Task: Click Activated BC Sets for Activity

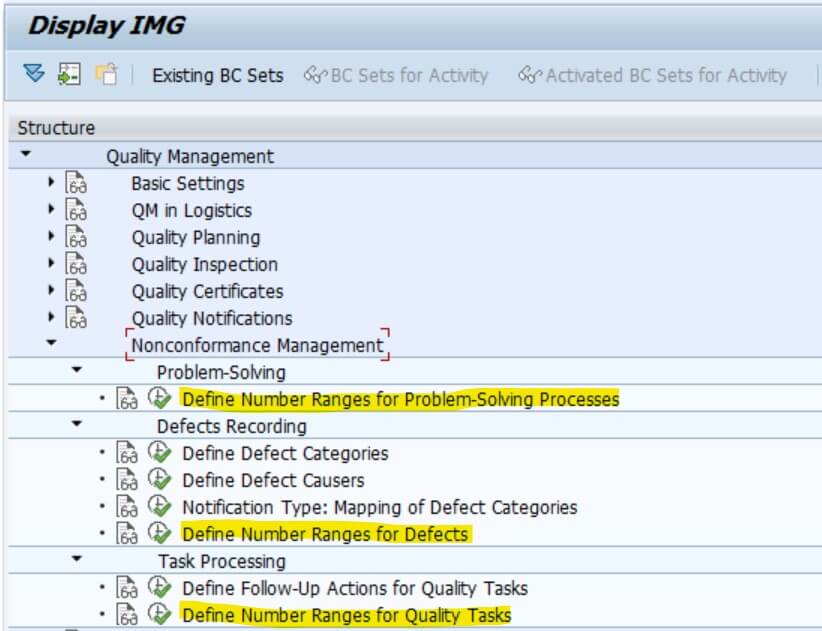Action: point(652,75)
